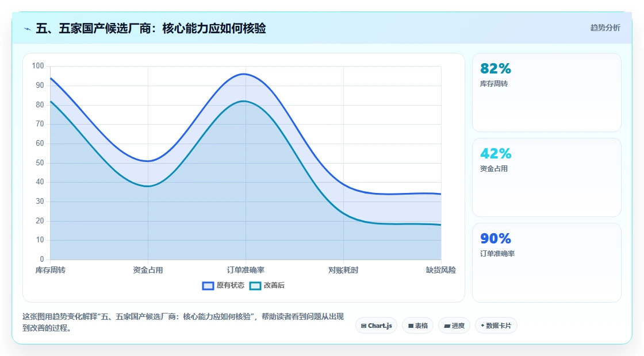This screenshot has height=356, width=644.
Task: Click the 缺货风险 x-axis label
Action: pyautogui.click(x=440, y=270)
